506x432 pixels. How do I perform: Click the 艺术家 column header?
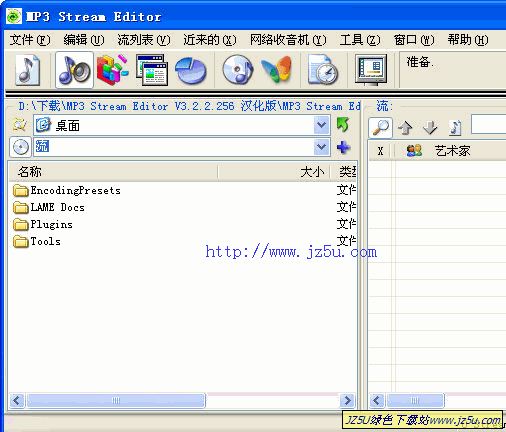(452, 151)
